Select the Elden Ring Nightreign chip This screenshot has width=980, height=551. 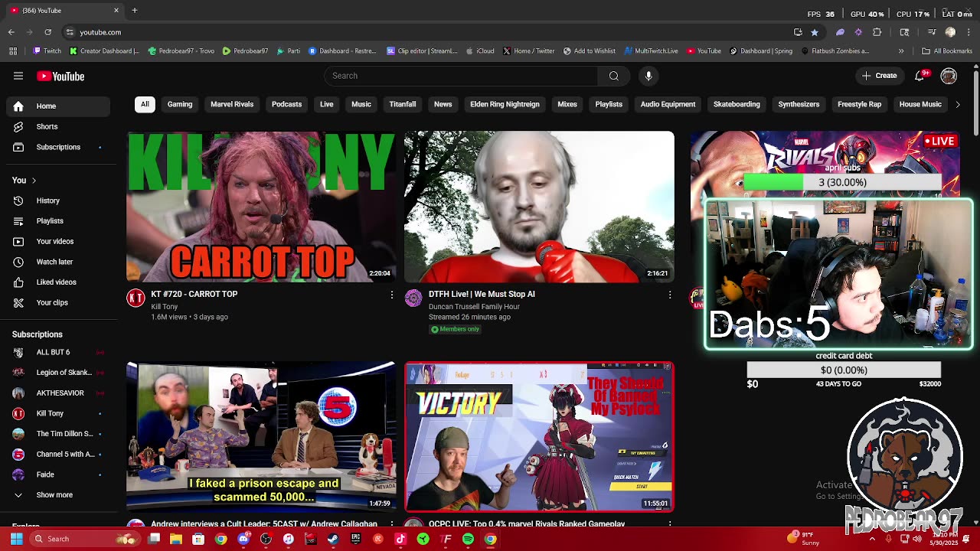click(505, 104)
